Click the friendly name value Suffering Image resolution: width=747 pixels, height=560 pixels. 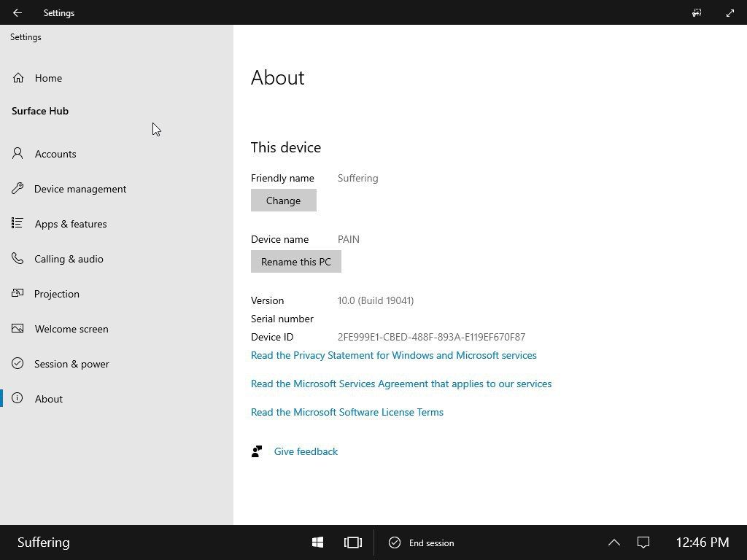click(x=357, y=178)
